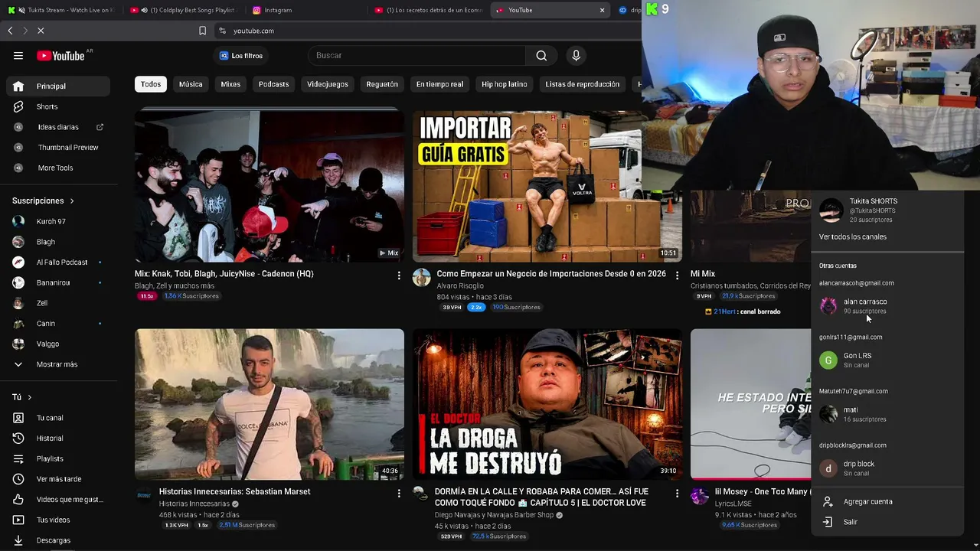Open La Droga Me Destruyó thumbnail
The image size is (980, 551).
[x=547, y=404]
